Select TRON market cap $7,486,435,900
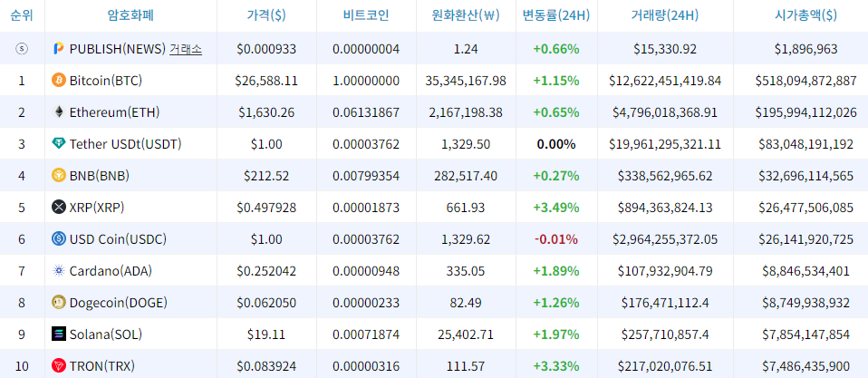The height and width of the screenshot is (378, 868). tap(805, 366)
